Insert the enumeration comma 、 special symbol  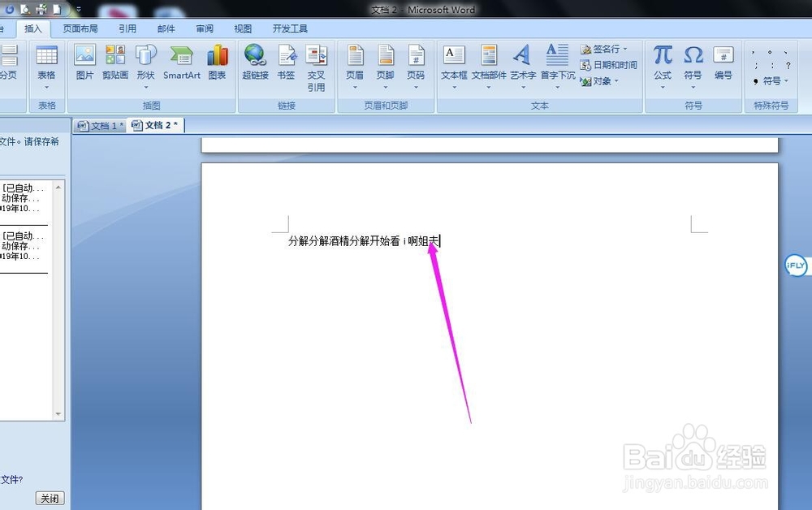[x=787, y=52]
